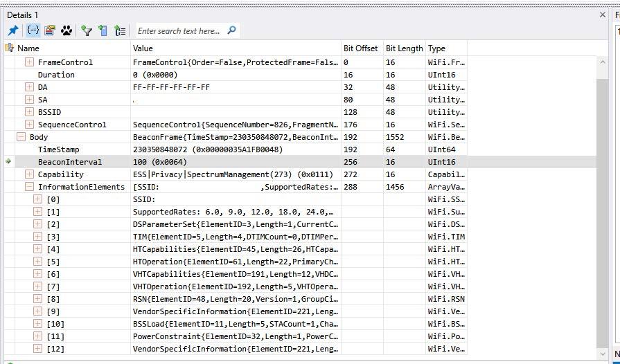Viewport: 620px width, 364px height.
Task: Click the column chooser icon beside Name
Action: pyautogui.click(x=9, y=48)
